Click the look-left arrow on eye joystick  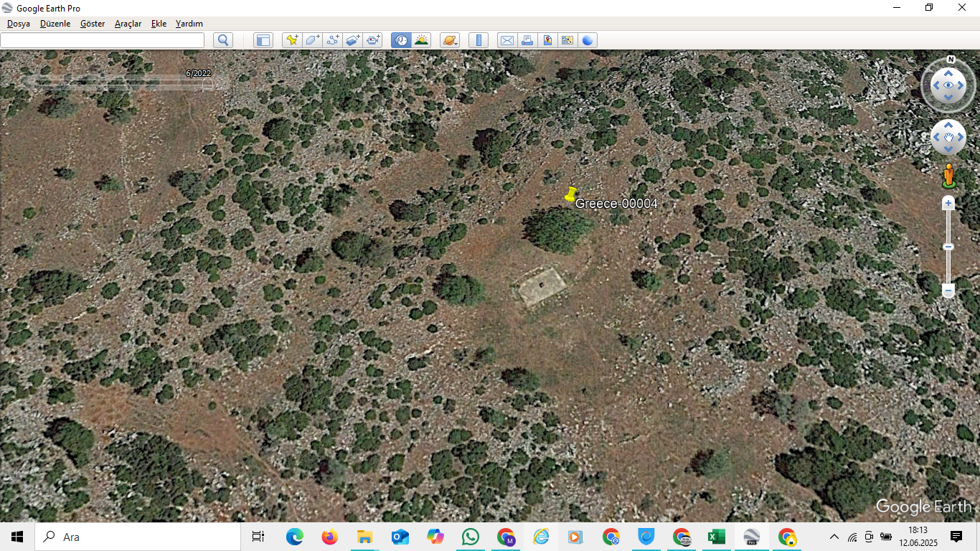coord(936,85)
